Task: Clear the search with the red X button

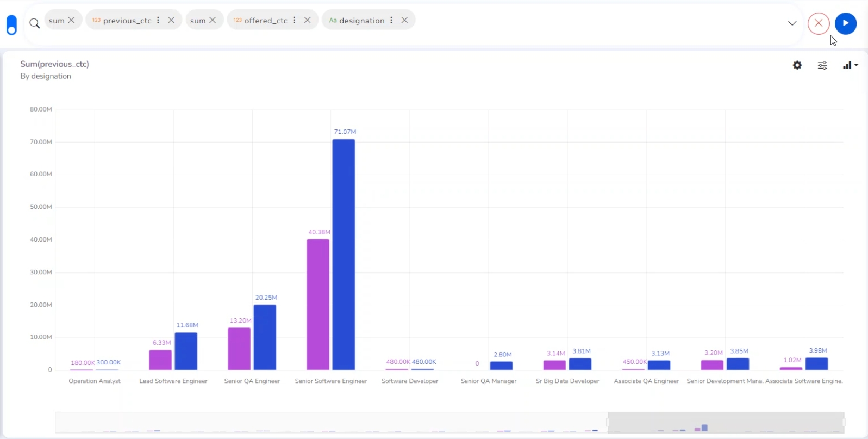Action: coord(818,23)
